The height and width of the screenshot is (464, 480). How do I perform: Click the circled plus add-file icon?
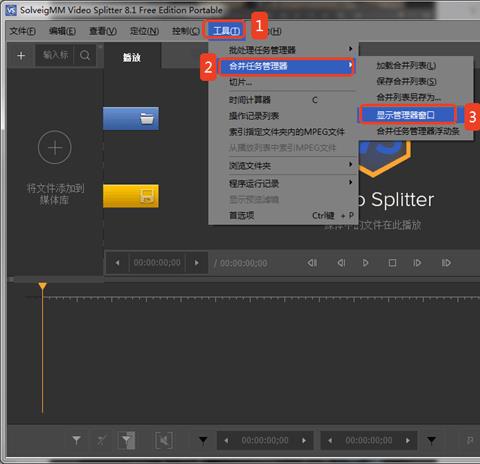pyautogui.click(x=55, y=147)
